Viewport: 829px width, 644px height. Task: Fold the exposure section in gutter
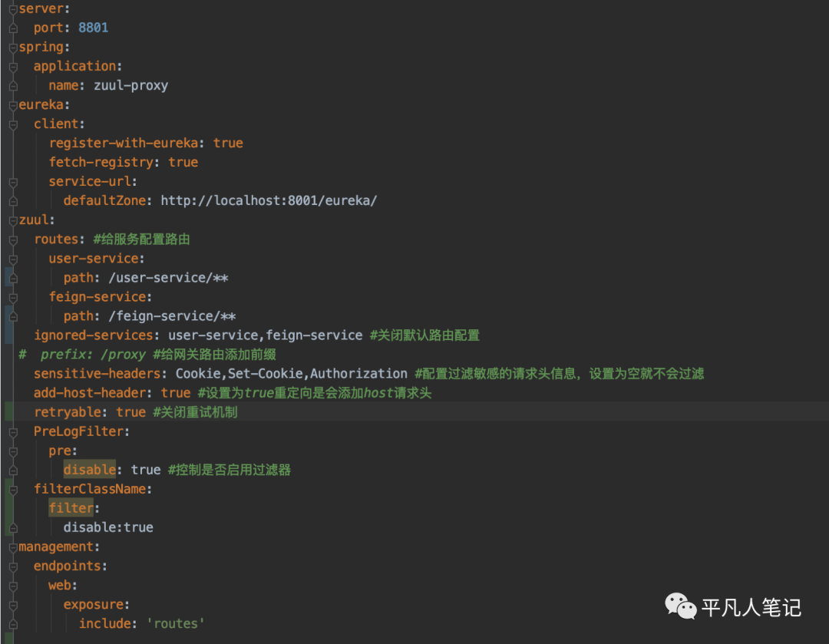coord(13,605)
